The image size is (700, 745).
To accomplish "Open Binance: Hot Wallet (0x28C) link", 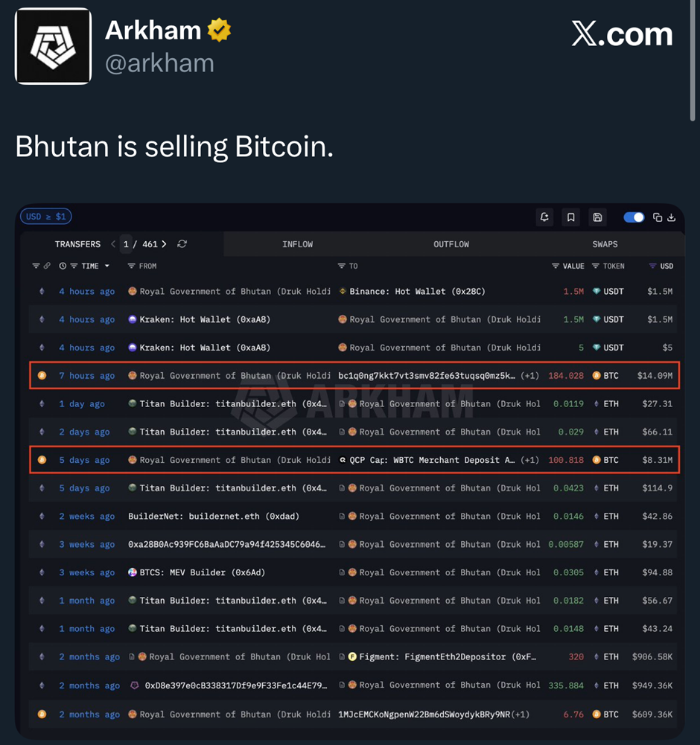I will [417, 292].
